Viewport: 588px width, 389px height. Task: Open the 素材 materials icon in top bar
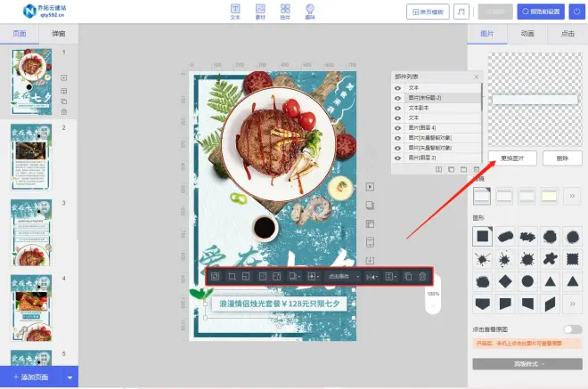pyautogui.click(x=260, y=12)
